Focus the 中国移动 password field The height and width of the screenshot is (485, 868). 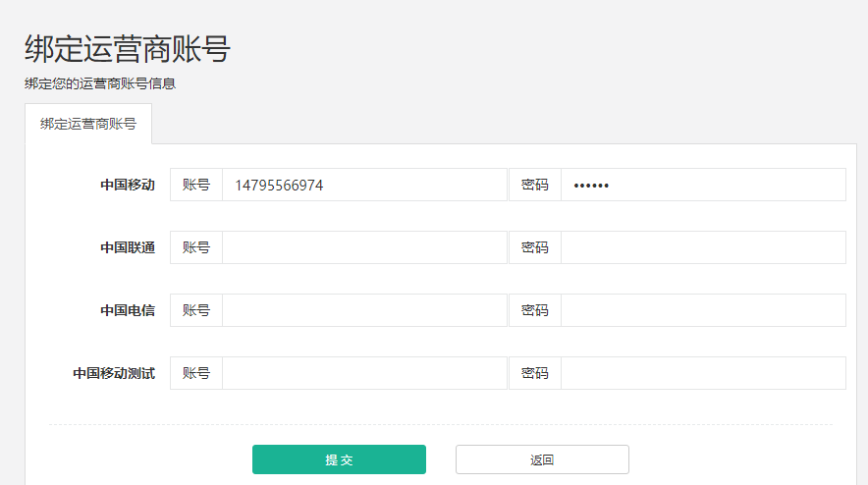coord(703,185)
